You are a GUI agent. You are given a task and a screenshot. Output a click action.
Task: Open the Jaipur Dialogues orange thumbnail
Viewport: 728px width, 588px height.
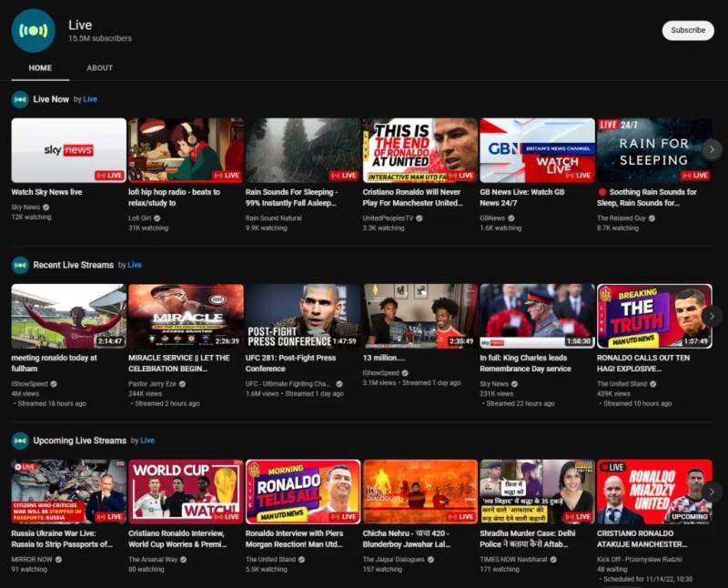pyautogui.click(x=420, y=492)
